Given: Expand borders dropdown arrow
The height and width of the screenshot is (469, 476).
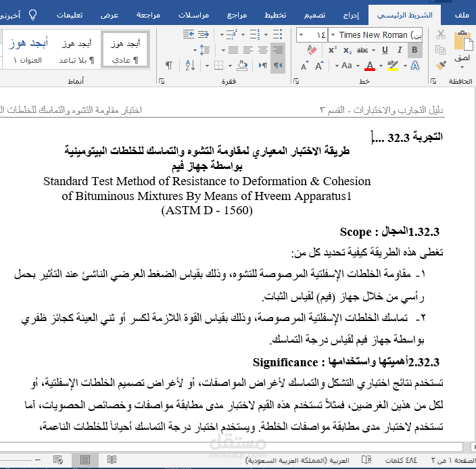Looking at the screenshot, I should [x=207, y=66].
